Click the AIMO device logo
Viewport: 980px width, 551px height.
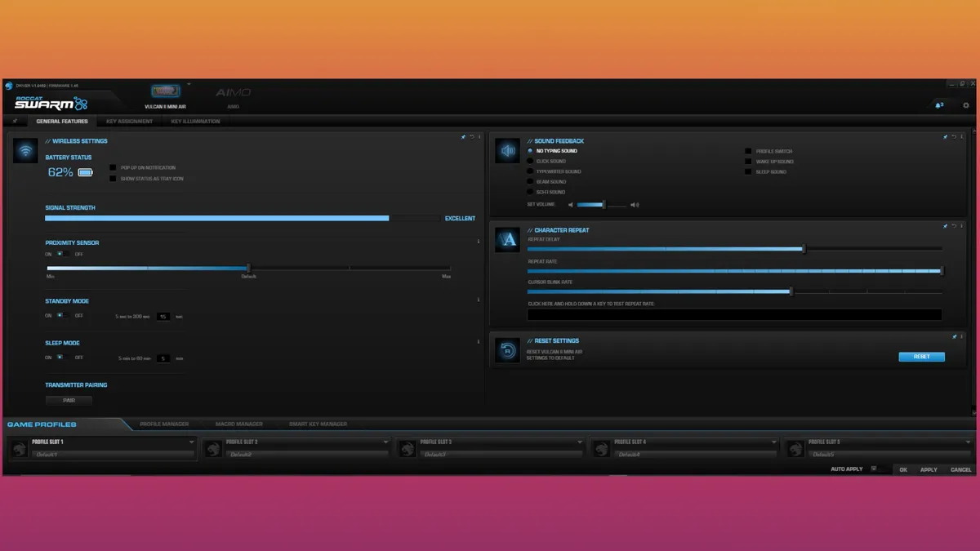pyautogui.click(x=233, y=93)
